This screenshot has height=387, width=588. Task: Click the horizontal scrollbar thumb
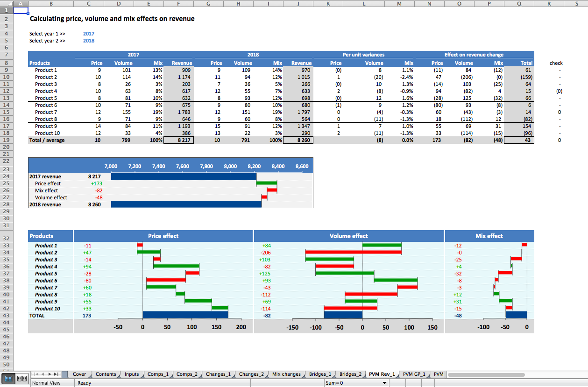pos(487,374)
